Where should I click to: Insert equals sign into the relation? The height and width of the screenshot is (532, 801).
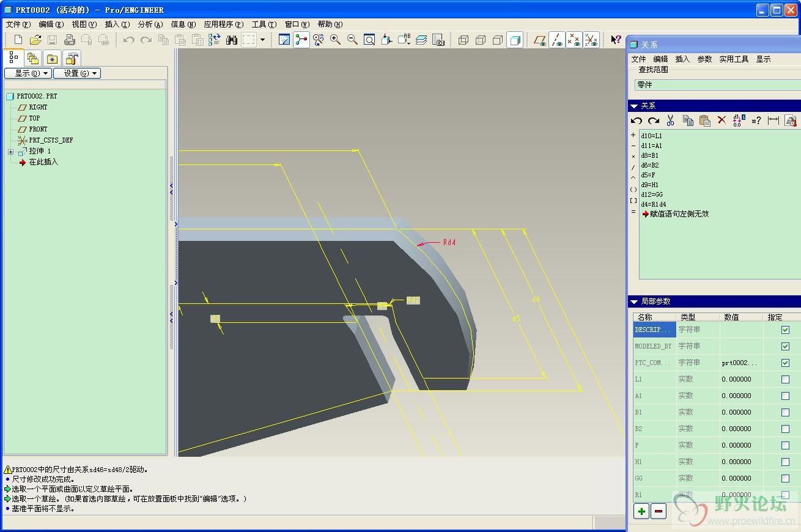click(x=633, y=212)
